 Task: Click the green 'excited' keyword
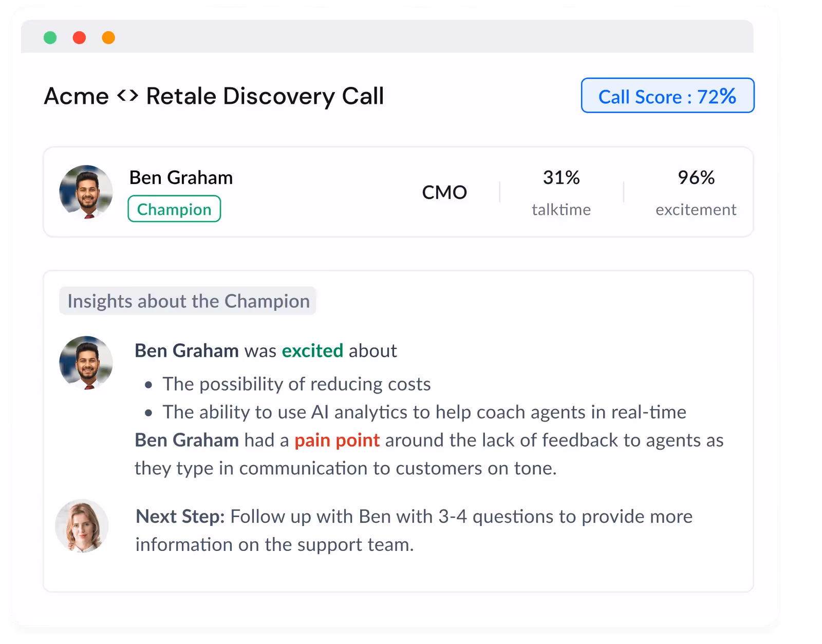click(x=312, y=351)
